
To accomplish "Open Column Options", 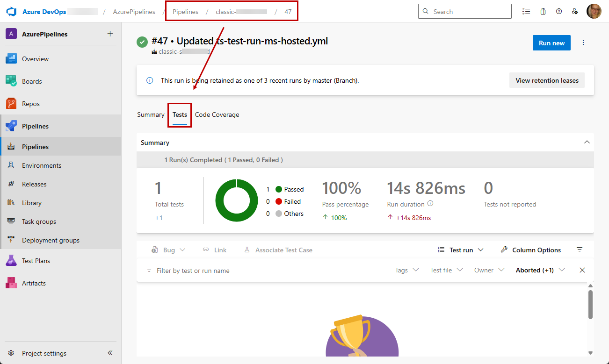I will [x=530, y=250].
